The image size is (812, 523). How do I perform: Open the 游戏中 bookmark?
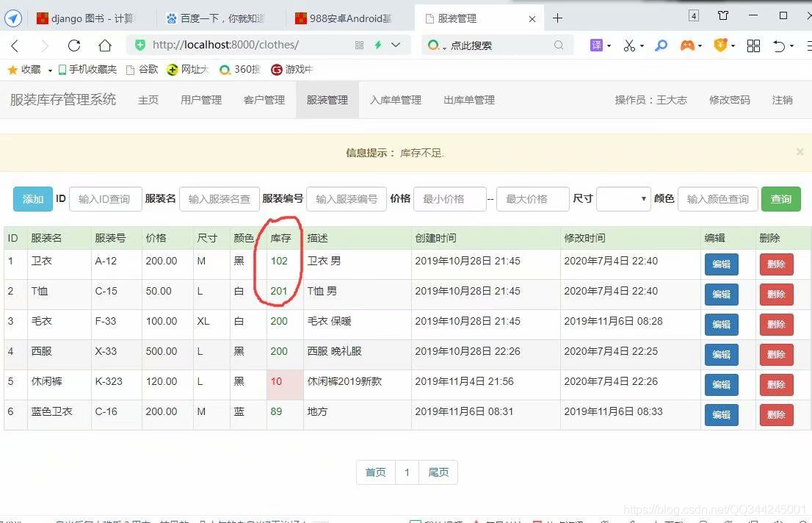[x=292, y=70]
